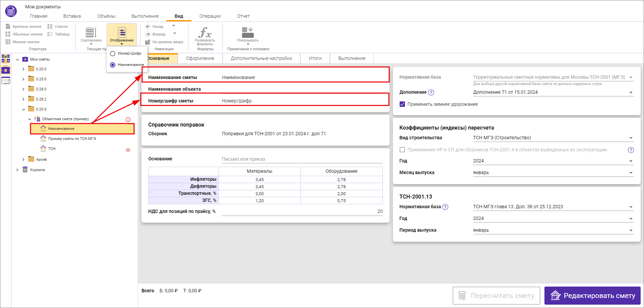
Task: Click the info icon beside Объектная смета
Action: coord(128,120)
